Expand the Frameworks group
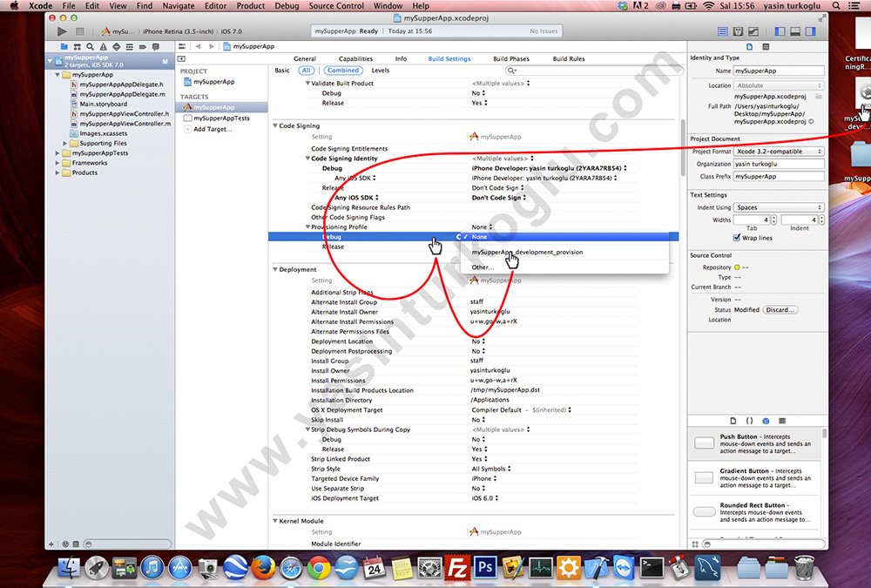The width and height of the screenshot is (871, 588). (x=57, y=163)
